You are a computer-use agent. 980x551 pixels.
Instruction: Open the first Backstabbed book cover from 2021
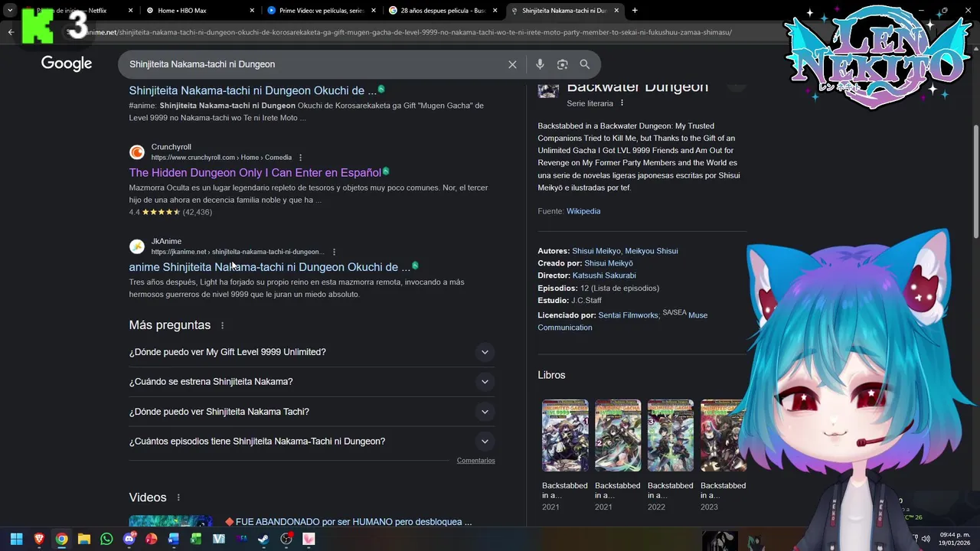pos(565,435)
